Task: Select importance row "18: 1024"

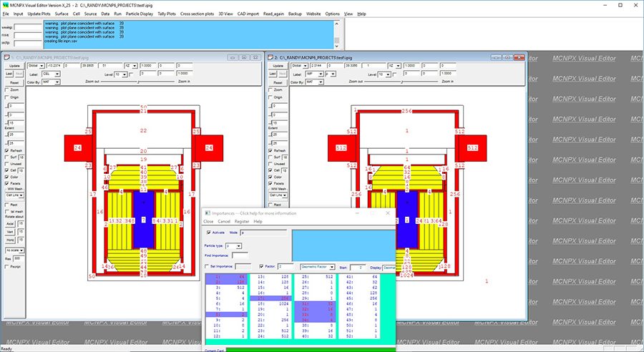Action: click(x=271, y=303)
